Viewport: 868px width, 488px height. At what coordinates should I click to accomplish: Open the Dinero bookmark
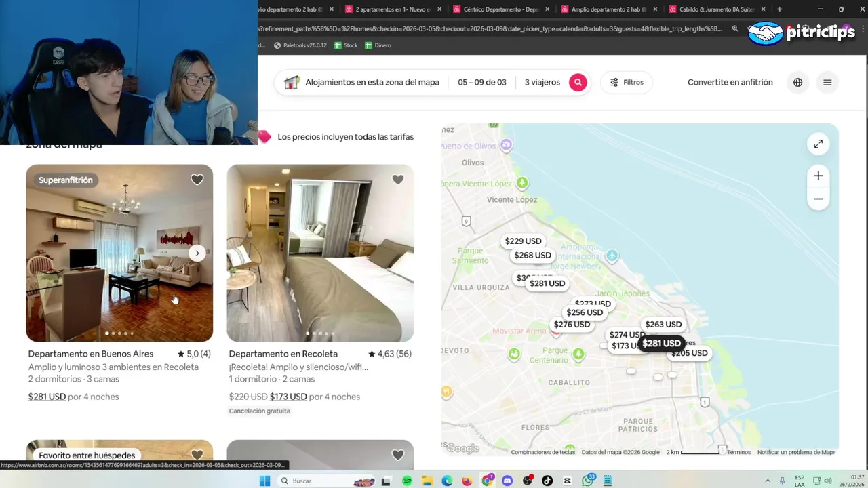(x=378, y=45)
